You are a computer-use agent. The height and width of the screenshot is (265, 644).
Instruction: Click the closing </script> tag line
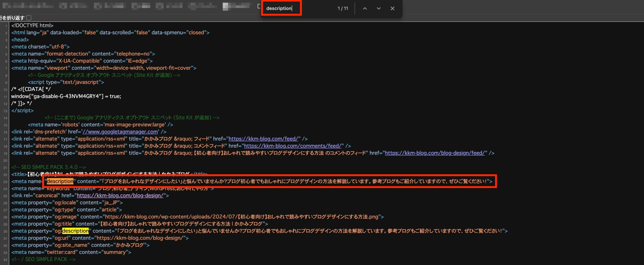22,111
